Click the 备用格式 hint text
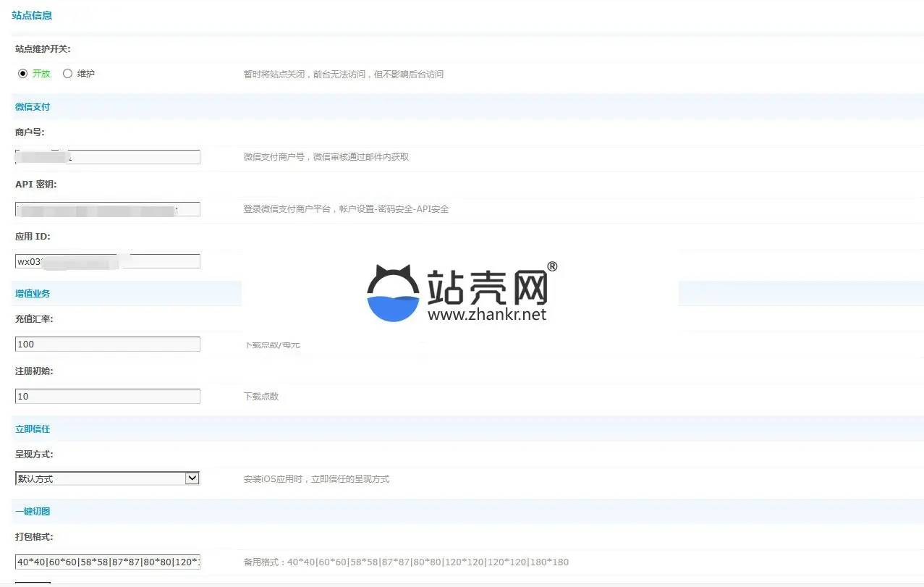 [x=406, y=562]
